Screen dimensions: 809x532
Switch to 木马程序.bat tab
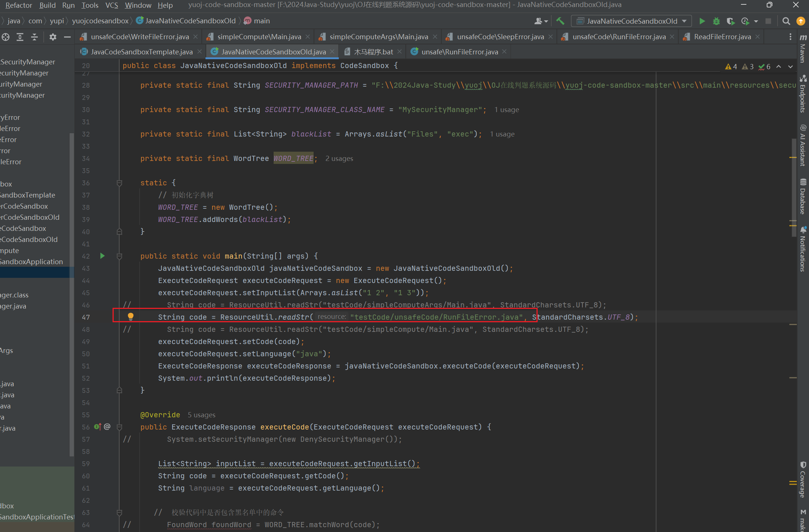373,52
